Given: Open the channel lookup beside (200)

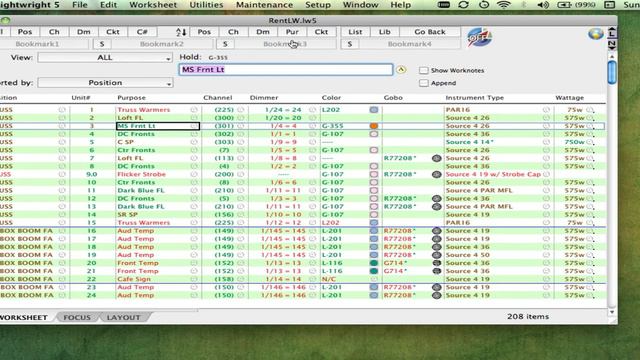Looking at the screenshot, I should [240, 174].
